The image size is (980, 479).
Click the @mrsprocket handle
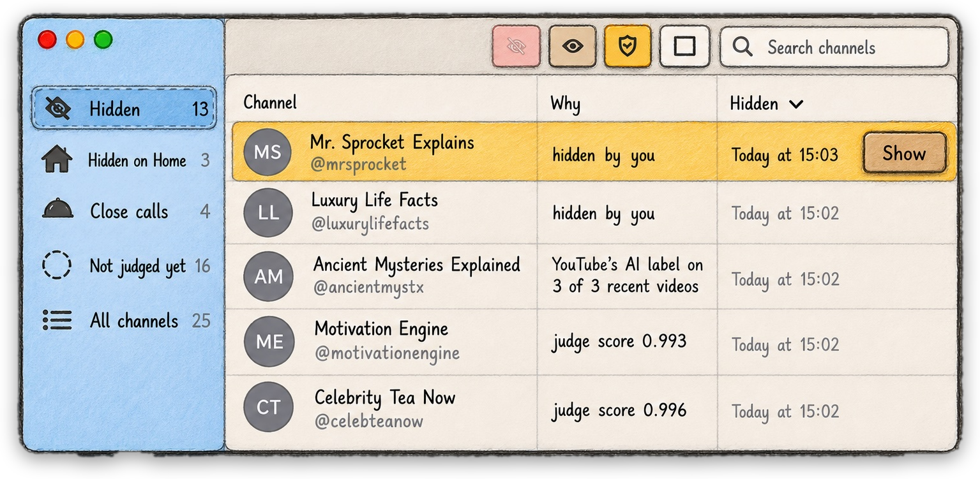[x=358, y=165]
